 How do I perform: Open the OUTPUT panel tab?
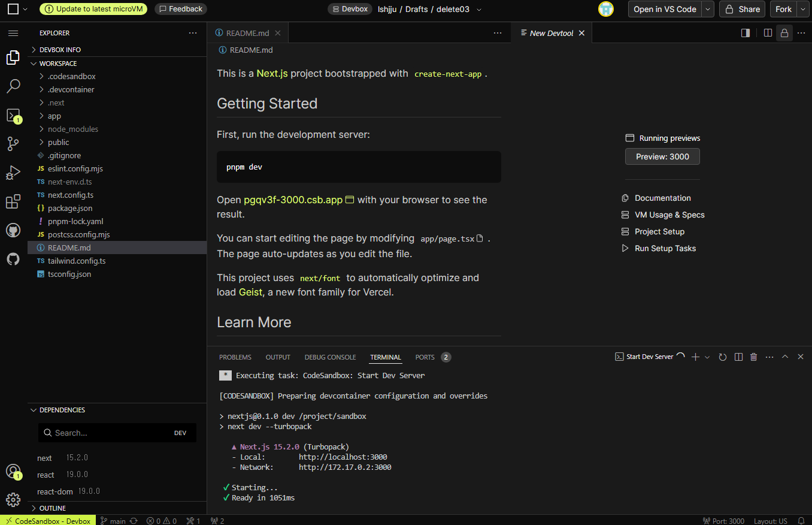click(278, 357)
